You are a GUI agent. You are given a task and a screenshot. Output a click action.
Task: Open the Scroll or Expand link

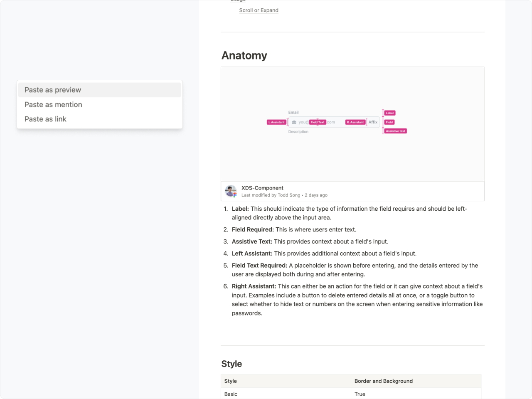pos(259,10)
